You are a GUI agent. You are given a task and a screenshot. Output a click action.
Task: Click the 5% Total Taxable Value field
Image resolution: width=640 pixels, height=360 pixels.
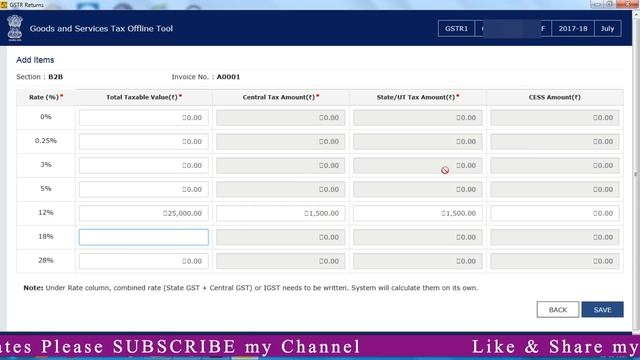pyautogui.click(x=144, y=189)
